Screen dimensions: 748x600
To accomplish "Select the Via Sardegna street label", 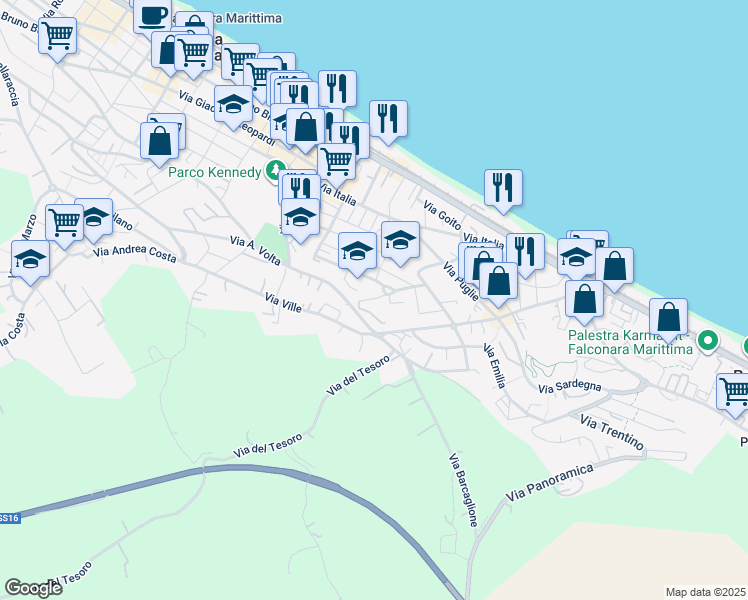I will pos(569,387).
